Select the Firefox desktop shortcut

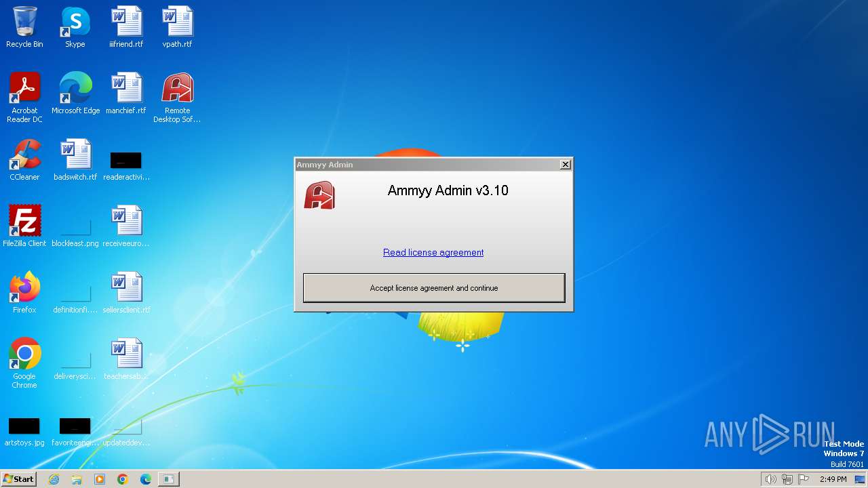(24, 293)
